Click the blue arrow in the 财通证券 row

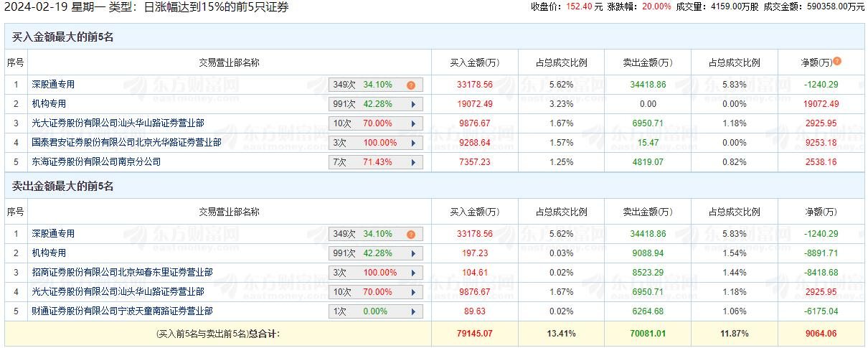[413, 311]
